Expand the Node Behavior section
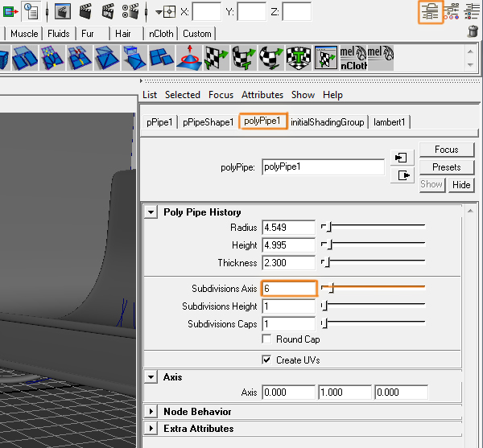This screenshot has width=483, height=448. coord(151,412)
